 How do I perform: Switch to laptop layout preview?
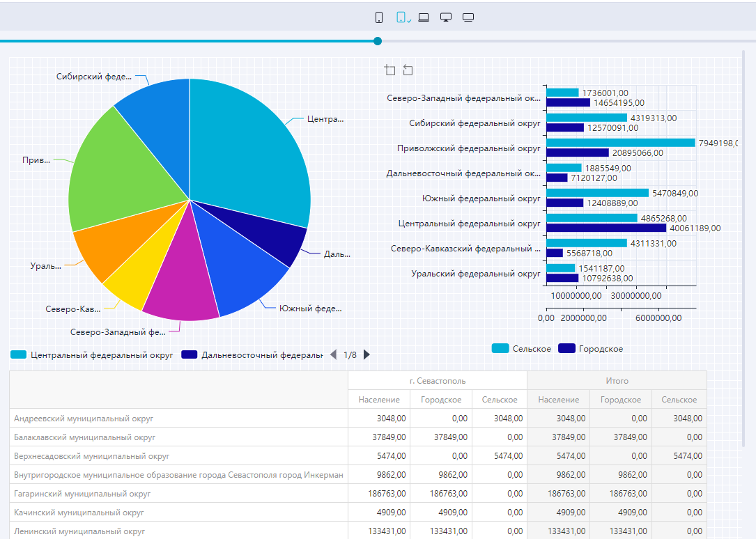[424, 17]
